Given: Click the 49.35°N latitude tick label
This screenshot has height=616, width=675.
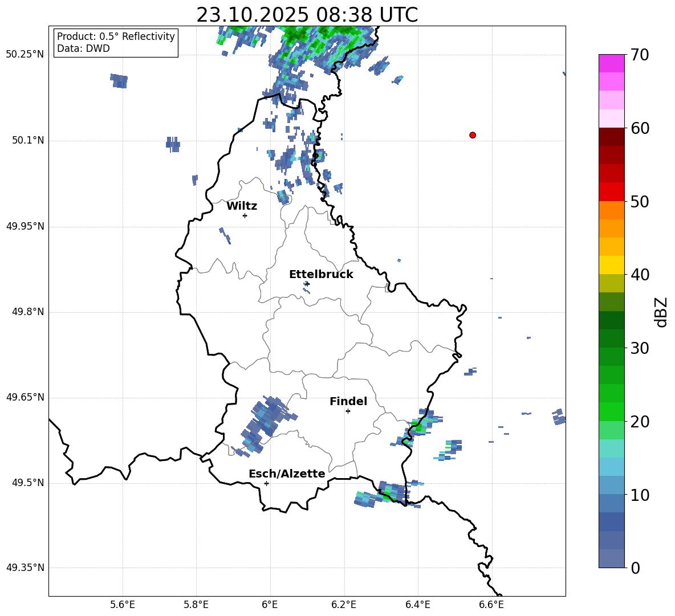Looking at the screenshot, I should [x=25, y=568].
